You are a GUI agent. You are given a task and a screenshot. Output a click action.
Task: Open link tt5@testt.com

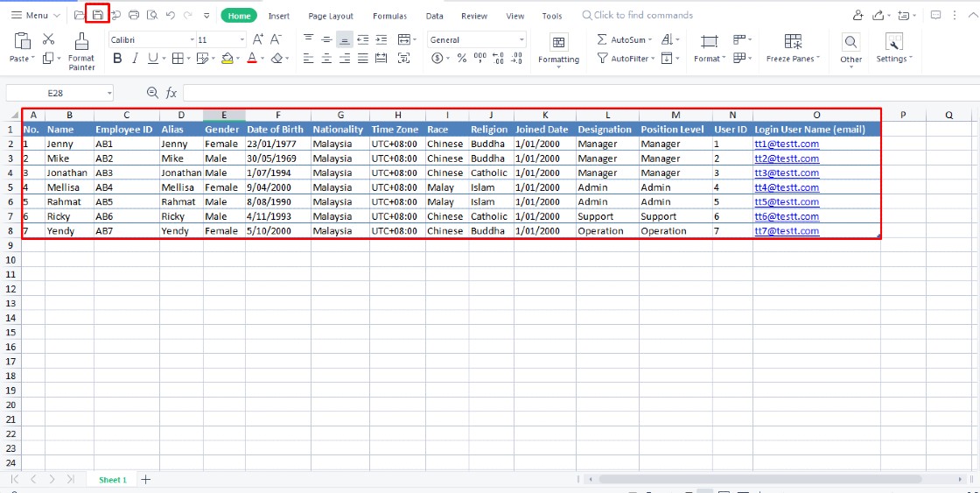point(787,201)
